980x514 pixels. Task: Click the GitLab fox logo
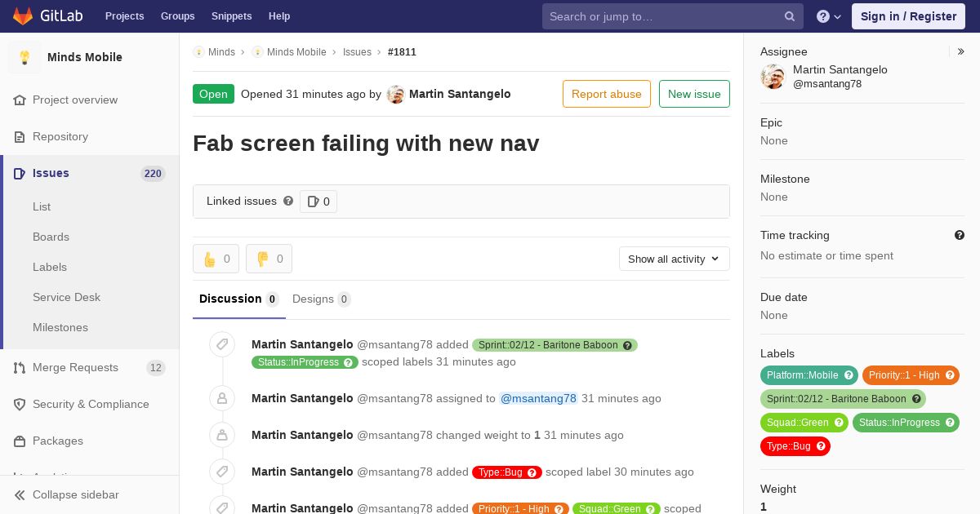point(23,16)
